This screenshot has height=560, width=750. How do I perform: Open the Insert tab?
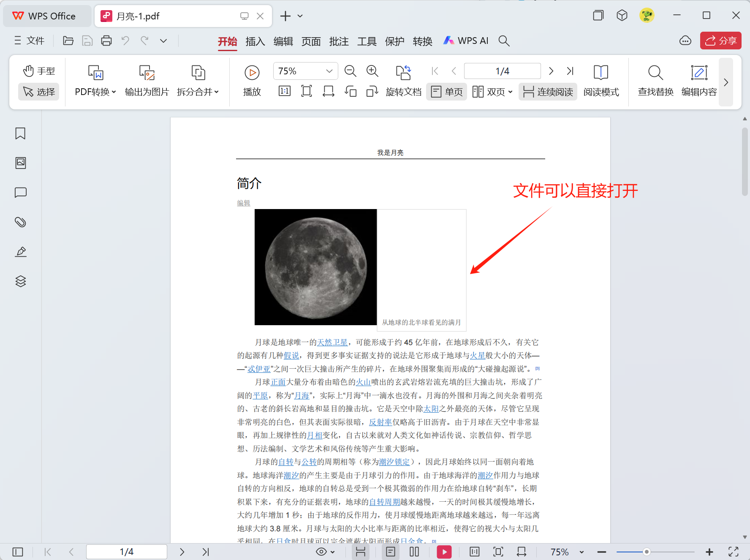(255, 41)
